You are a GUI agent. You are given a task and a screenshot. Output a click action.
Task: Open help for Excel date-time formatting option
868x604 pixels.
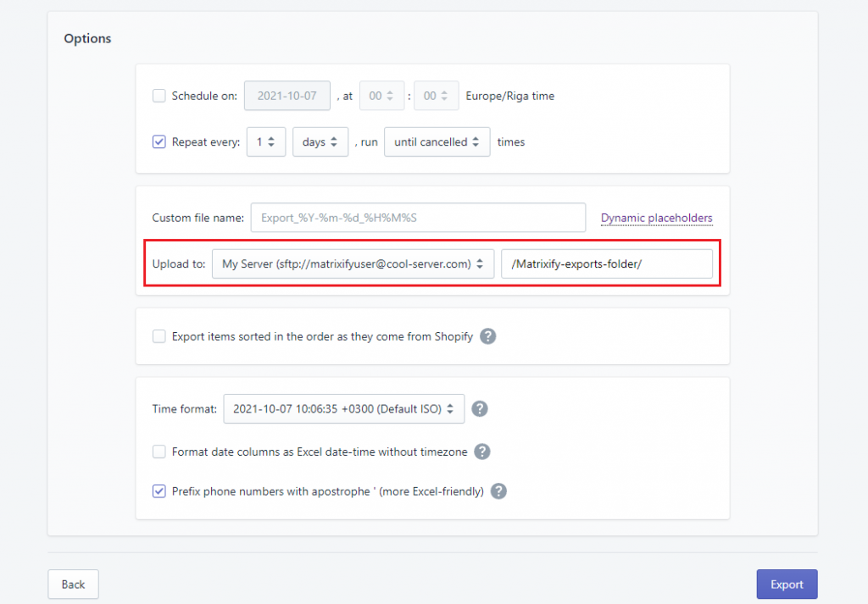click(x=482, y=452)
